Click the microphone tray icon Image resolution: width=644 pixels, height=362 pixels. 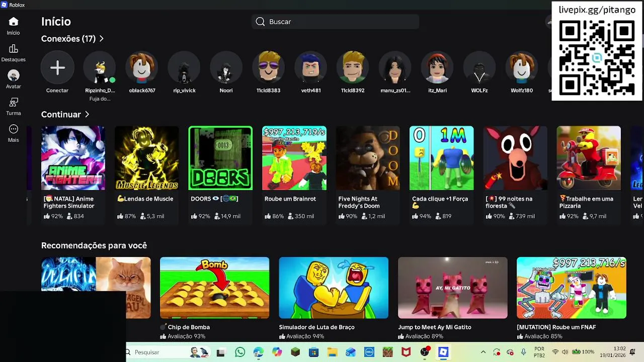click(524, 352)
